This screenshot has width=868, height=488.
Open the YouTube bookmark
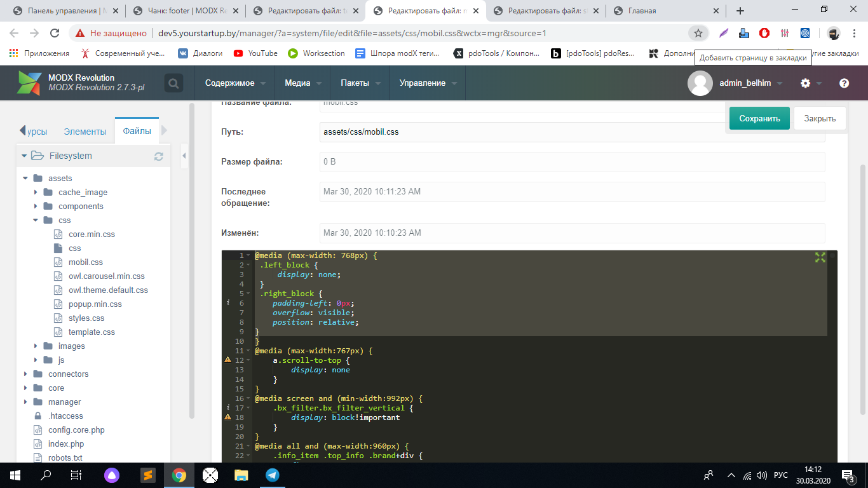point(255,53)
